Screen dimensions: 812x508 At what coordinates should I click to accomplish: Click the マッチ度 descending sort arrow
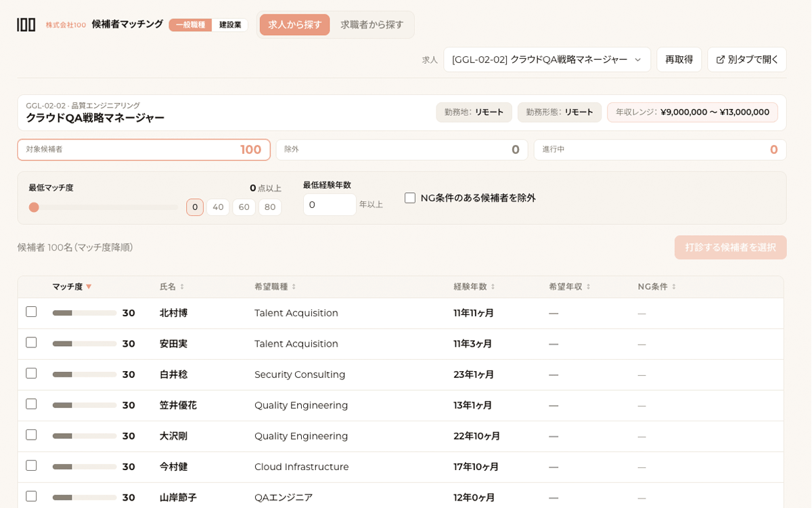pos(89,287)
